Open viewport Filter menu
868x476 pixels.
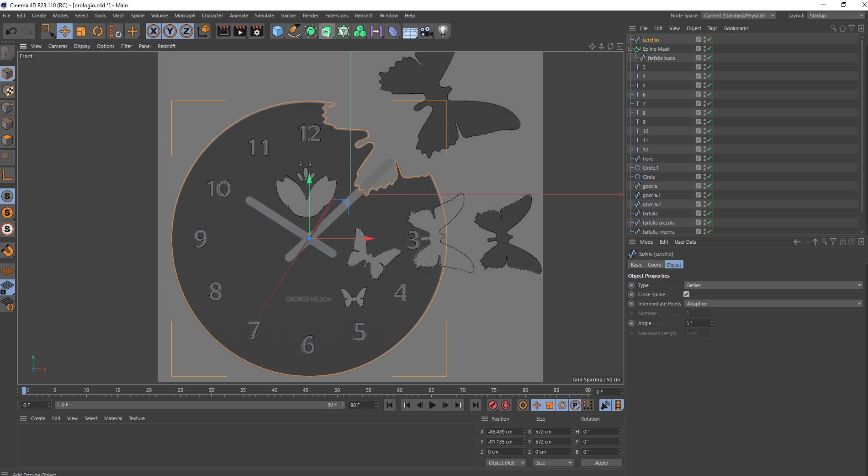[x=127, y=46]
